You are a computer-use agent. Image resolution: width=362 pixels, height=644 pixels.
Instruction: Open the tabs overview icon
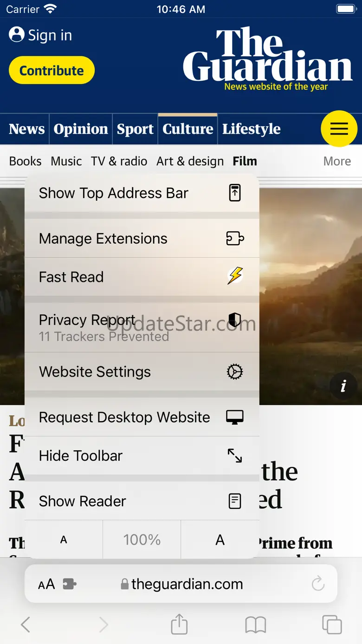coord(332,624)
